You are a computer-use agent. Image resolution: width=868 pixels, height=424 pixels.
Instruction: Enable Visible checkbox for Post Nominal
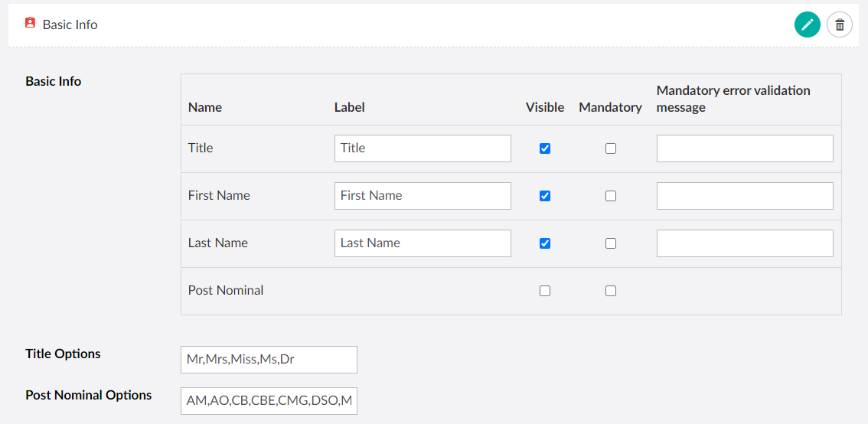coord(545,291)
